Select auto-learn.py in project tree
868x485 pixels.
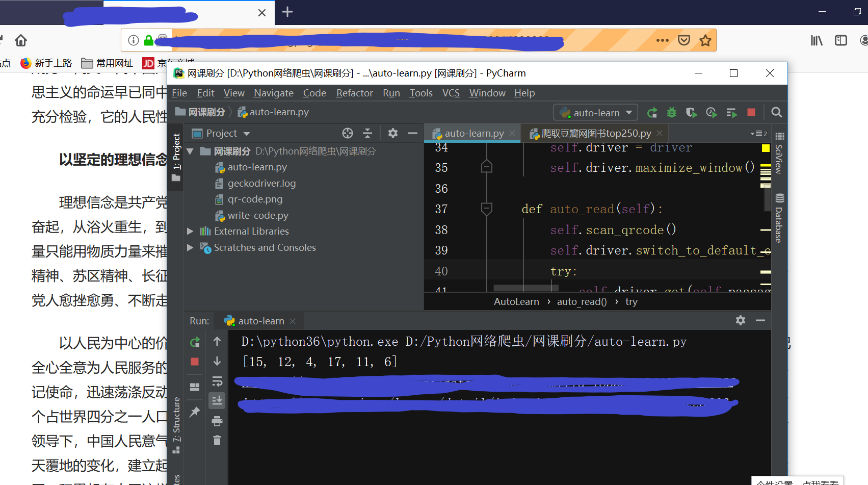pos(257,167)
